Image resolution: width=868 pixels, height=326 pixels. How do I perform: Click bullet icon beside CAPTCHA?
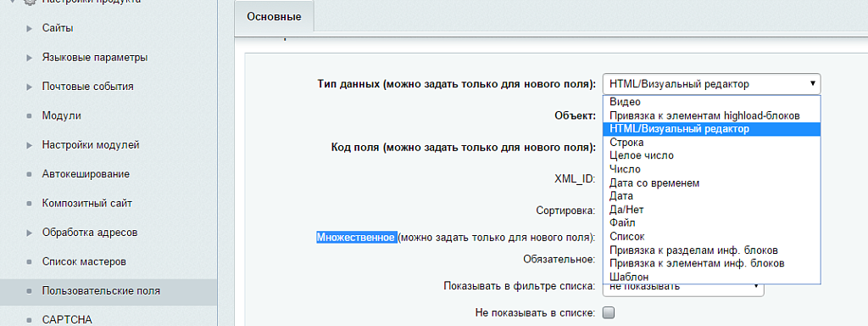(30, 320)
